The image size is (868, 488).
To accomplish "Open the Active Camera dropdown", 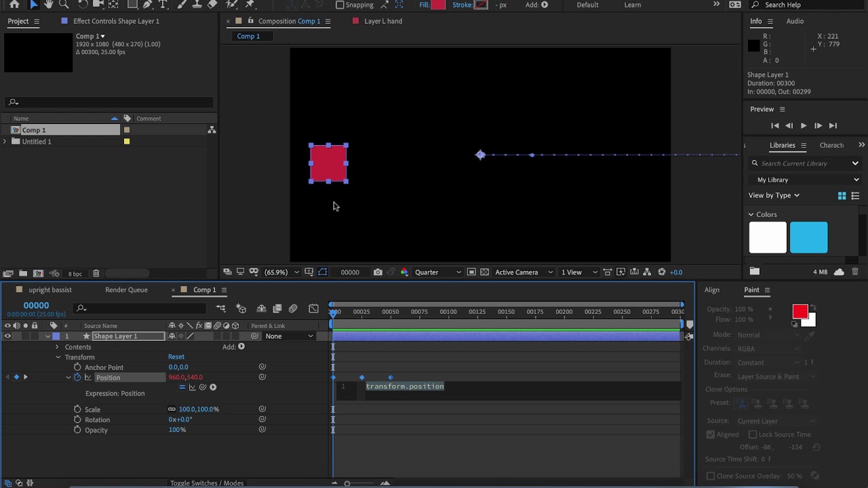I will 522,272.
